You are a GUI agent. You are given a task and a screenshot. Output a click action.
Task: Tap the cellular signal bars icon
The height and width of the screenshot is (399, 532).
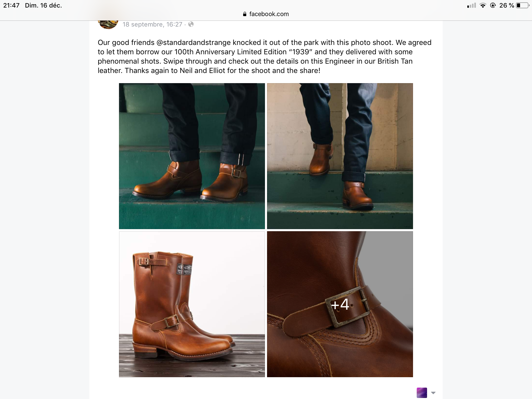(x=471, y=5)
